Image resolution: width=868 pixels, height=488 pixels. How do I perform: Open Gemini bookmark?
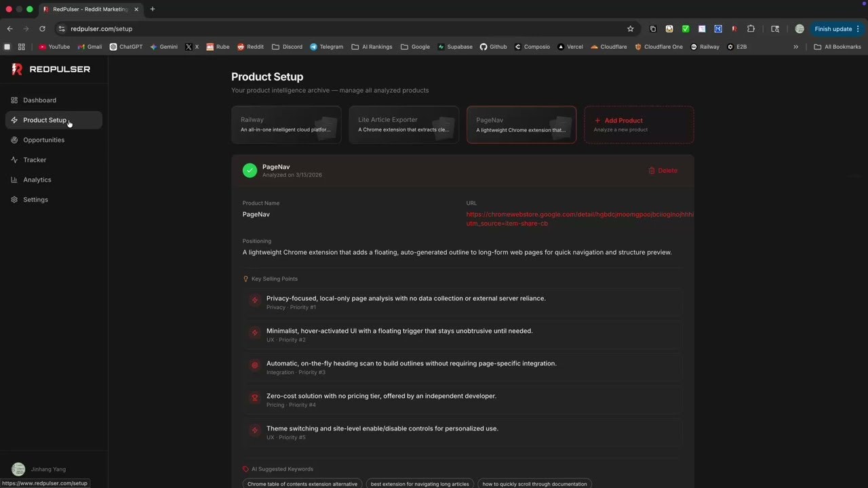point(163,47)
